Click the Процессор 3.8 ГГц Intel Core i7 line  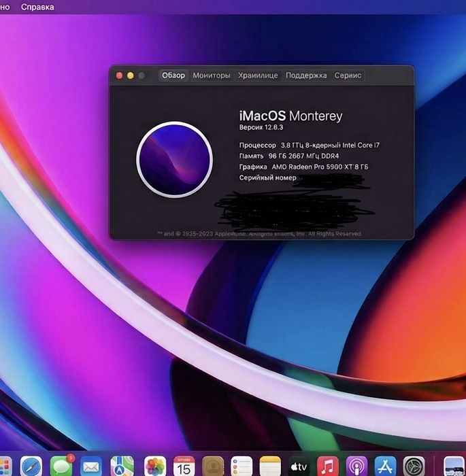(310, 145)
